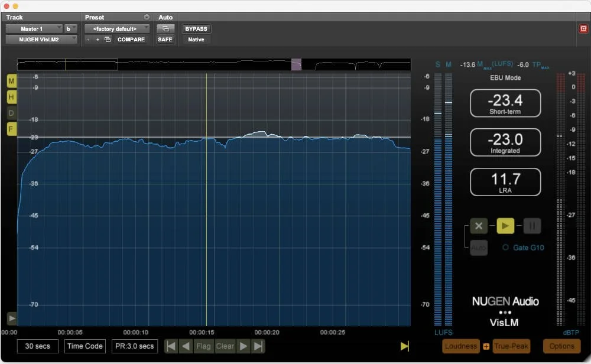Click the -13.6 momentary max value
591x364 pixels.
pyautogui.click(x=467, y=65)
